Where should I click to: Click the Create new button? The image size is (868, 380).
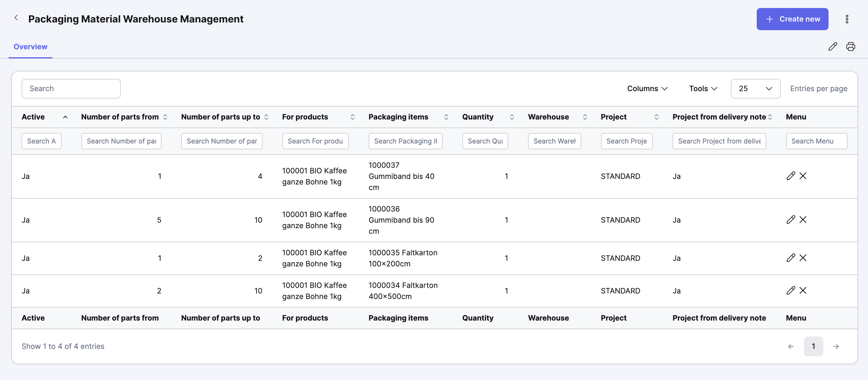point(792,19)
